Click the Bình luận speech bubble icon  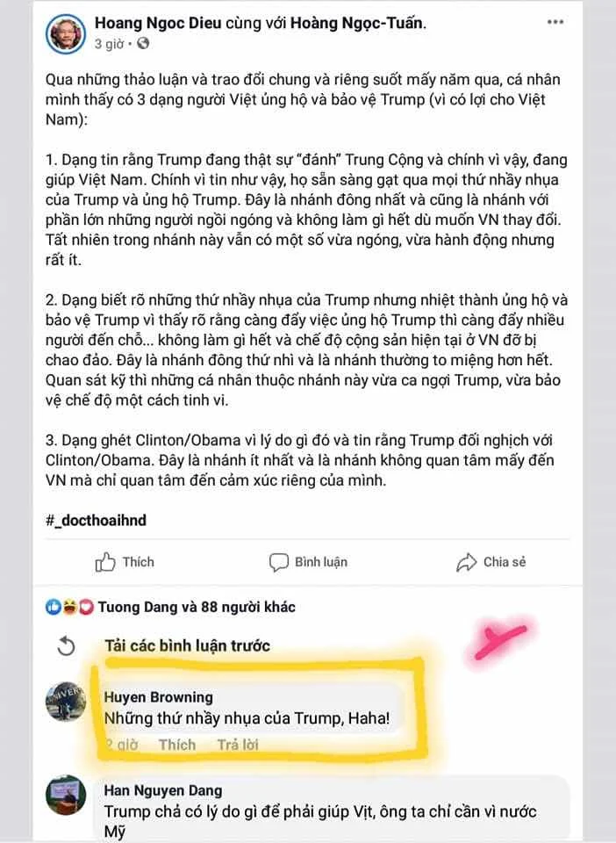click(279, 563)
